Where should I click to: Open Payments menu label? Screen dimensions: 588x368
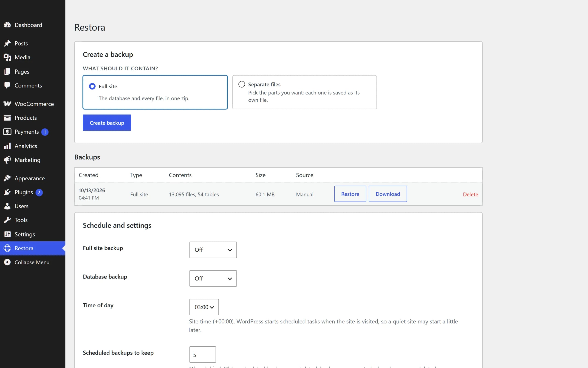(x=27, y=132)
